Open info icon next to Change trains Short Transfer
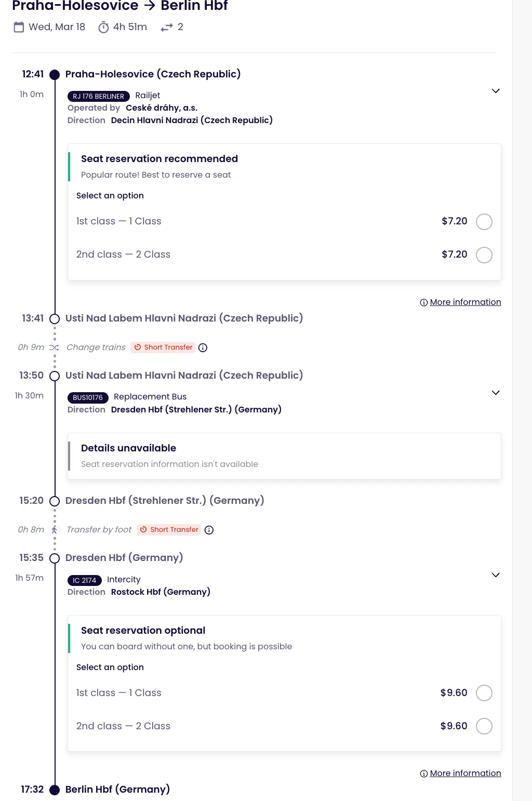This screenshot has height=801, width=532. (x=203, y=348)
